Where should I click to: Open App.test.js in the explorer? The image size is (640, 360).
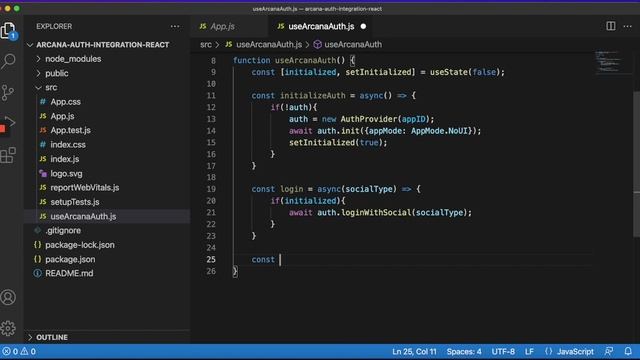click(x=70, y=130)
